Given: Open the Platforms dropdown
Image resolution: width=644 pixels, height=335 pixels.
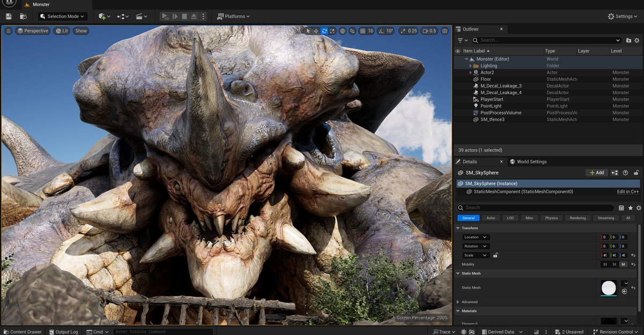Looking at the screenshot, I should click(234, 17).
